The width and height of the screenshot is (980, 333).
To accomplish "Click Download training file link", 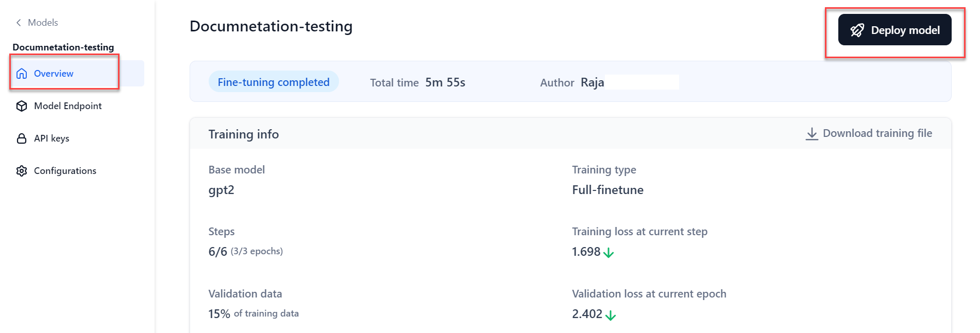I will [877, 133].
